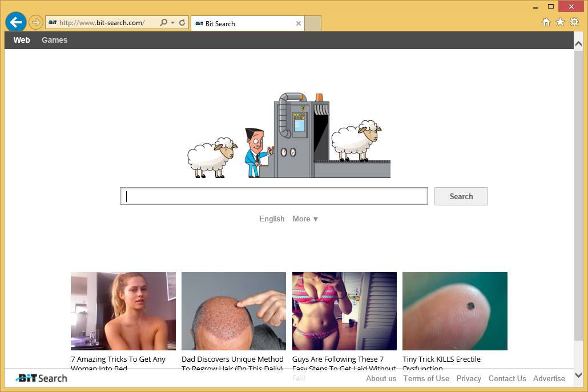Refresh the current page
The width and height of the screenshot is (588, 392).
click(x=182, y=22)
